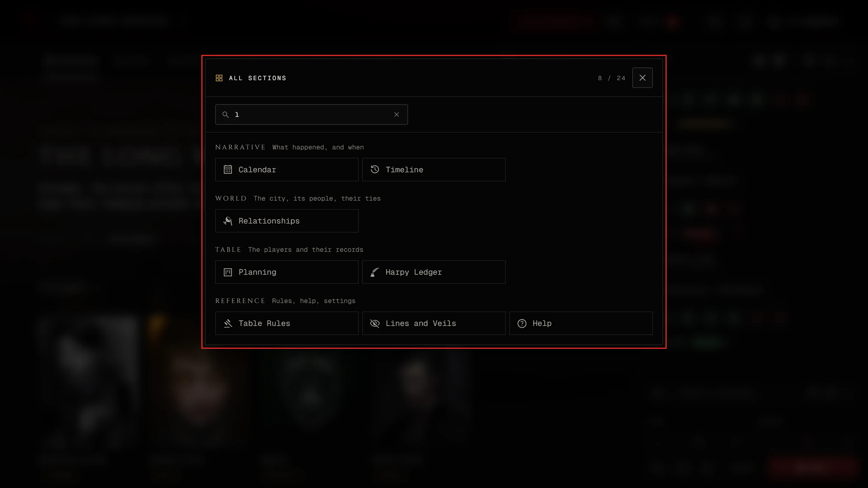The height and width of the screenshot is (488, 868).
Task: Open the Timeline section
Action: point(434,169)
